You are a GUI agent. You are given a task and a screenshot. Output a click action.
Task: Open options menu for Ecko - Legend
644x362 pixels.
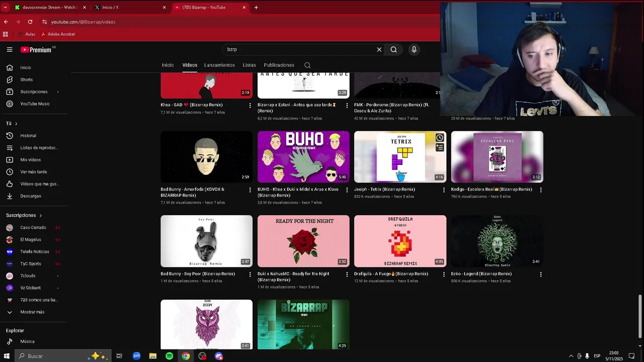click(x=541, y=274)
